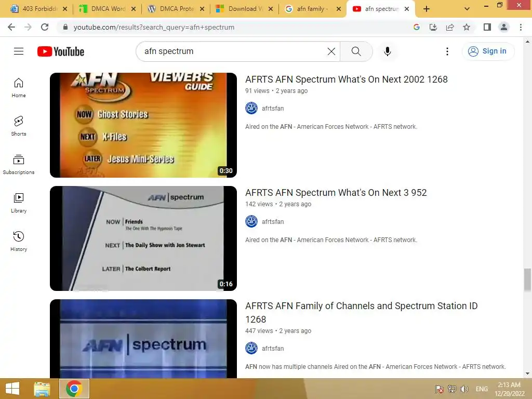The image size is (532, 399).
Task: Open Chrome three-dot menu
Action: coord(521,27)
